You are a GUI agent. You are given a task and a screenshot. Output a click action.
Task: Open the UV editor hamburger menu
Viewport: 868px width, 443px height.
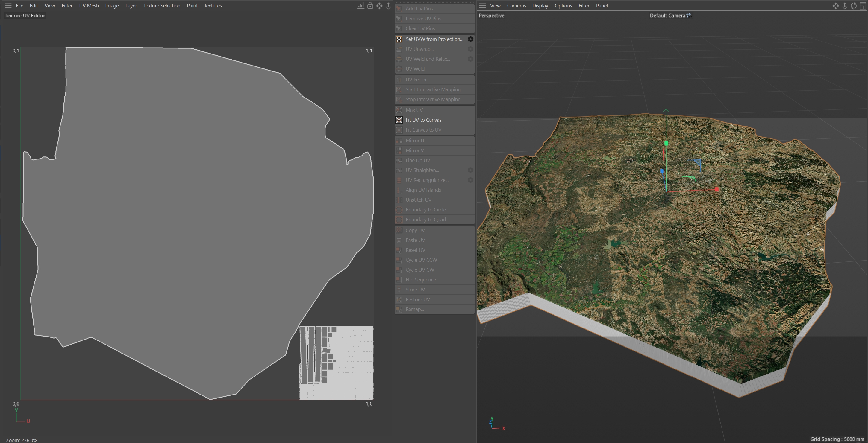[8, 6]
